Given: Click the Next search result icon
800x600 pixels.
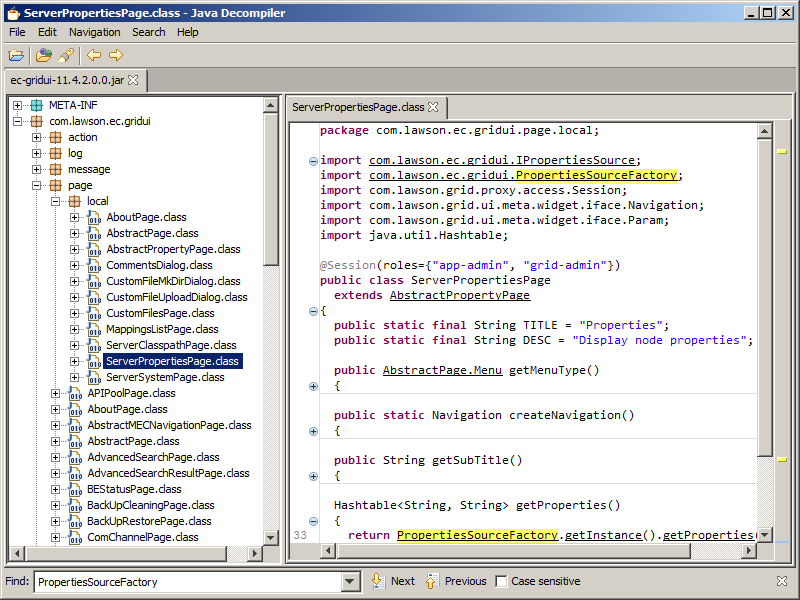Looking at the screenshot, I should [x=377, y=581].
